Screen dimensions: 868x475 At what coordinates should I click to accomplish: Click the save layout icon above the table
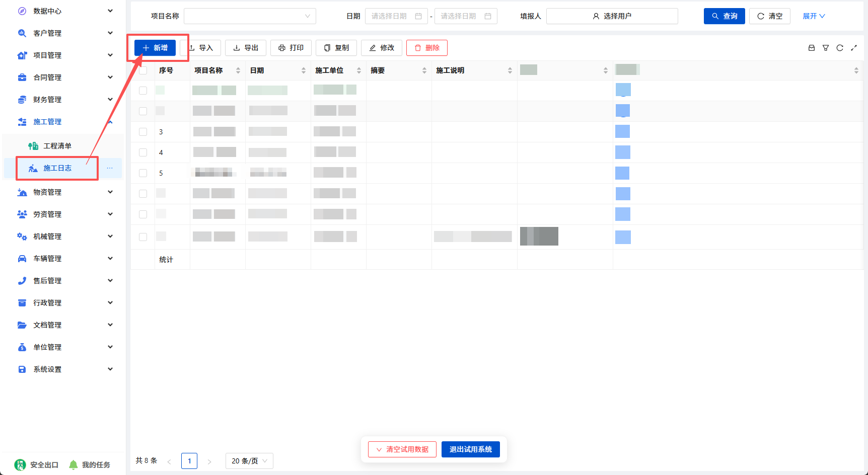812,48
